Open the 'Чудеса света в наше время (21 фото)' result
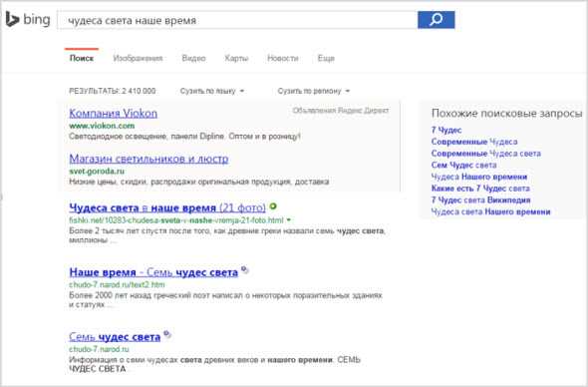Screen dimensions: 588x387 pos(167,207)
